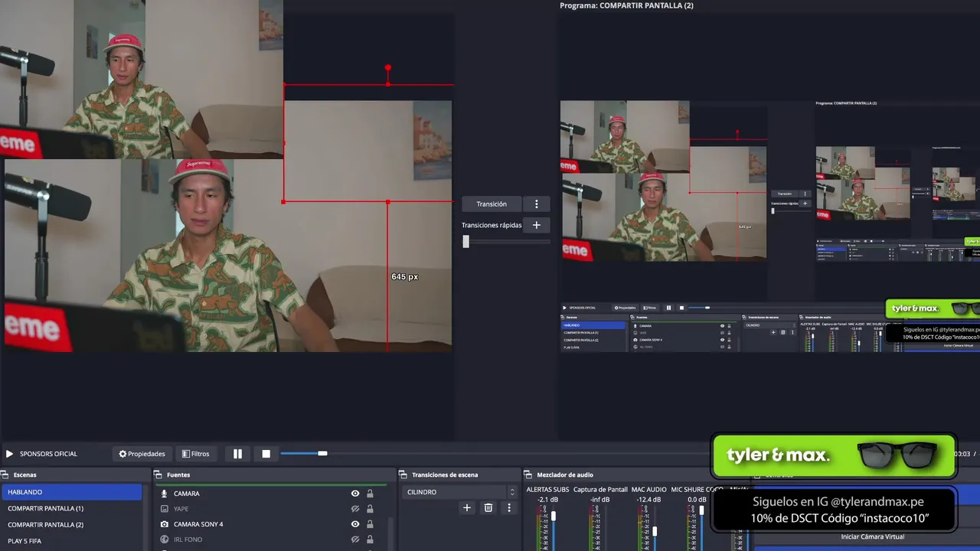Screen dimensions: 980x551
Task: Click the ALERTAS SUBS volume fader
Action: 553,517
